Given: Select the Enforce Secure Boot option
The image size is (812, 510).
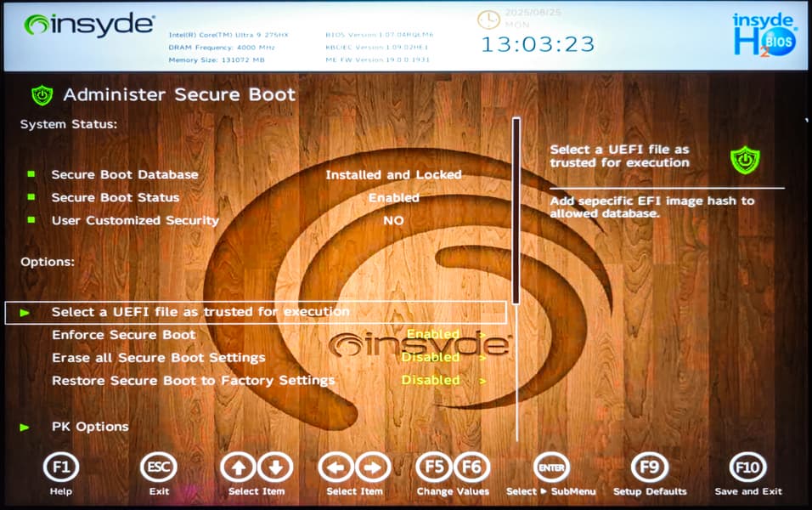Looking at the screenshot, I should [x=124, y=335].
